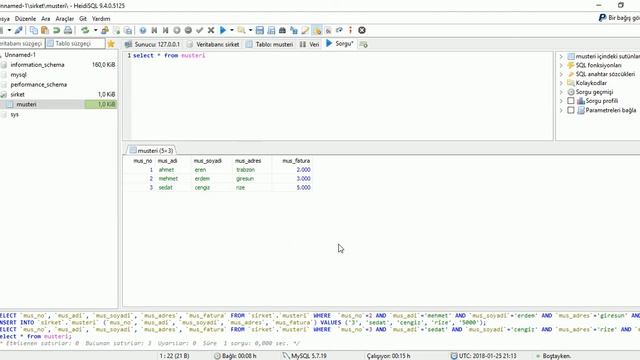Click the highlighted active toolbar toggle icon
The height and width of the screenshot is (360, 640).
[317, 30]
